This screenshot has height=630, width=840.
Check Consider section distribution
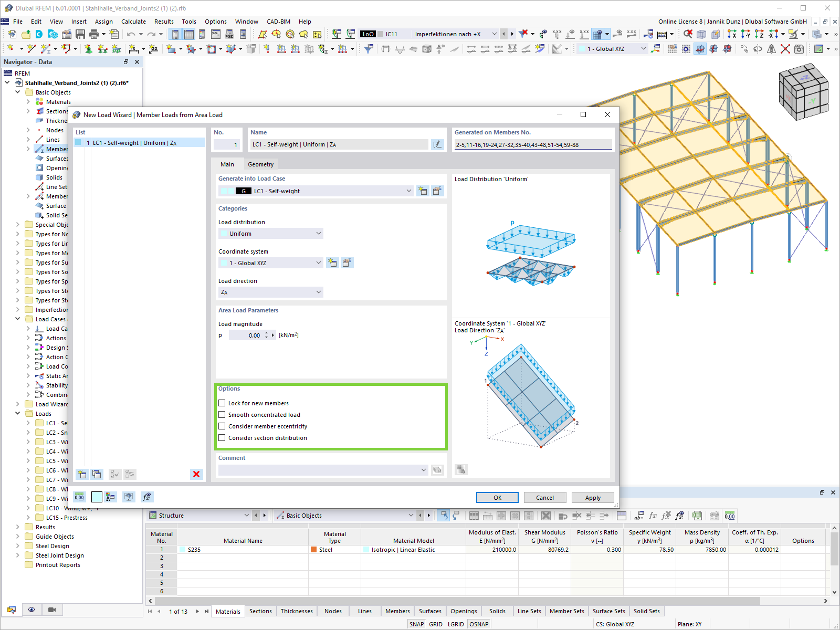[x=222, y=438]
